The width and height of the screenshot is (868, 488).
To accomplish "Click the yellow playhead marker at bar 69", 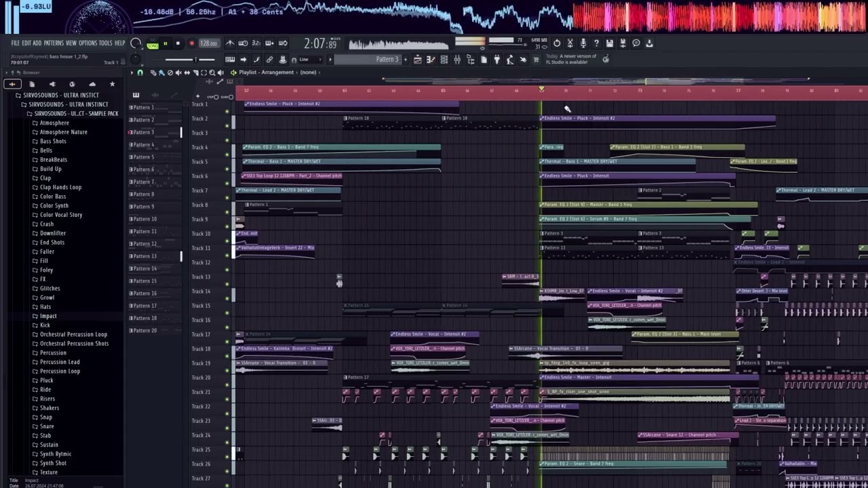I will 541,89.
